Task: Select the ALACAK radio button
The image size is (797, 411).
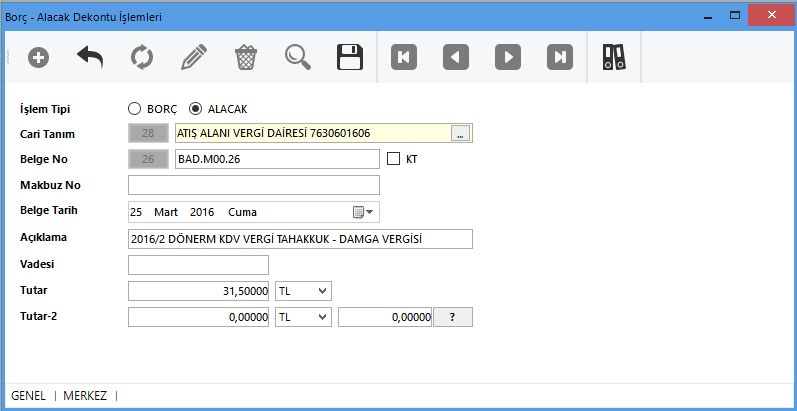Action: point(195,109)
